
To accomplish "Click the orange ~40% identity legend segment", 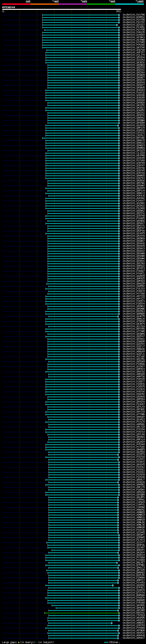I will (x=45, y=4).
